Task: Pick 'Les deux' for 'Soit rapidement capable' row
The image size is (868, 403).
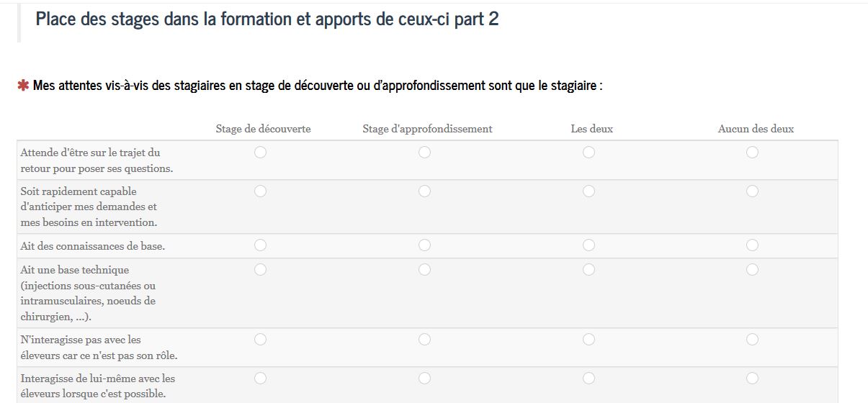Action: click(x=589, y=191)
